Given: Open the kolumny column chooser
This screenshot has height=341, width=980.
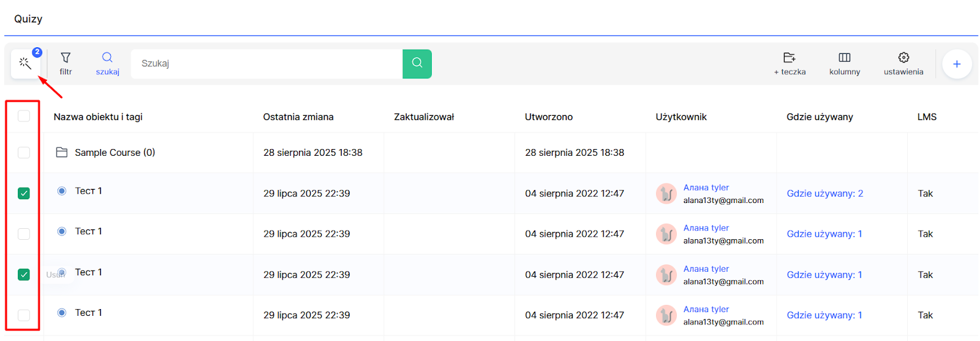Looking at the screenshot, I should 845,64.
